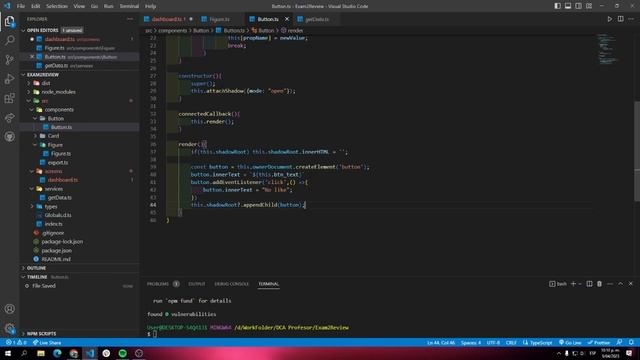Open the Explorer view in activity bar
This screenshot has width=640, height=360.
pos(9,21)
